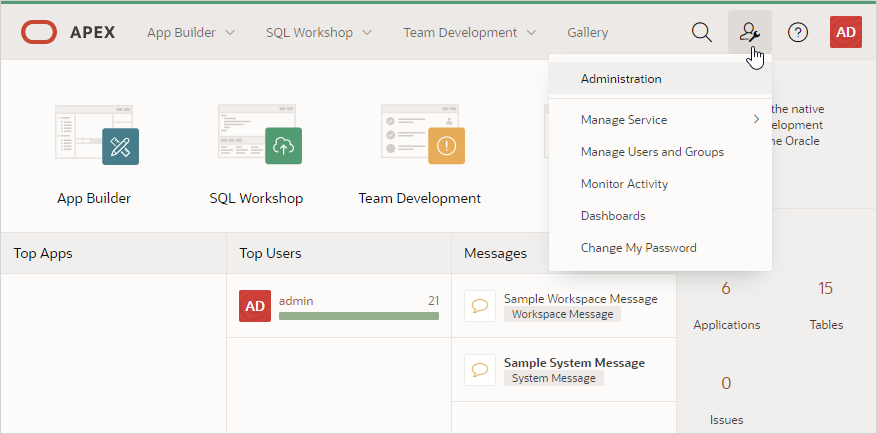877x434 pixels.
Task: Select Monitor Activity menu entry
Action: pos(660,183)
